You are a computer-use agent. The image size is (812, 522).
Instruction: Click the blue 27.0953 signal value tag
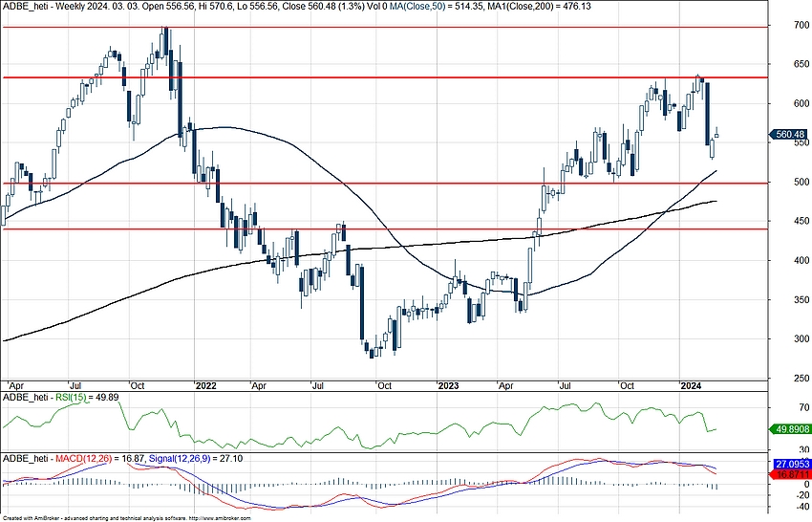pos(791,465)
